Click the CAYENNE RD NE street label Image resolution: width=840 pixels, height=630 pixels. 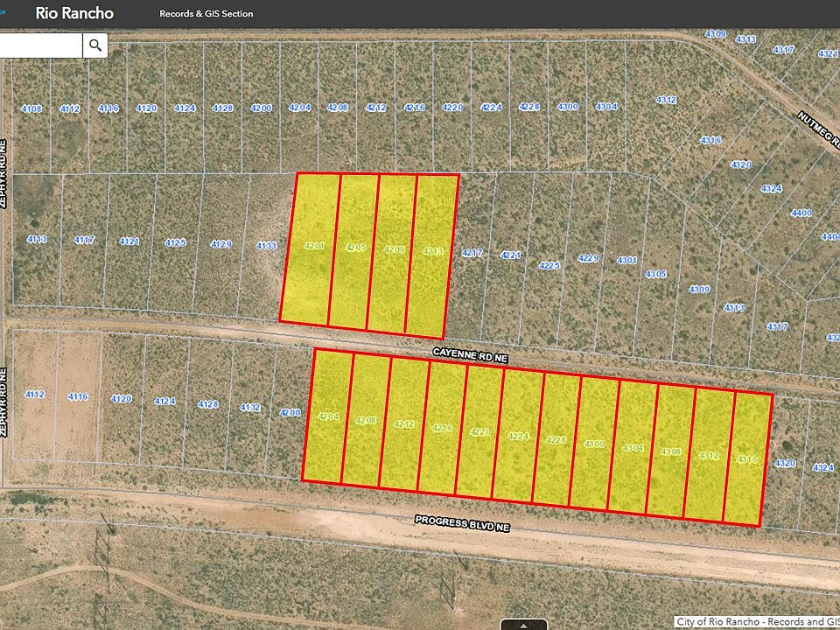(x=471, y=354)
